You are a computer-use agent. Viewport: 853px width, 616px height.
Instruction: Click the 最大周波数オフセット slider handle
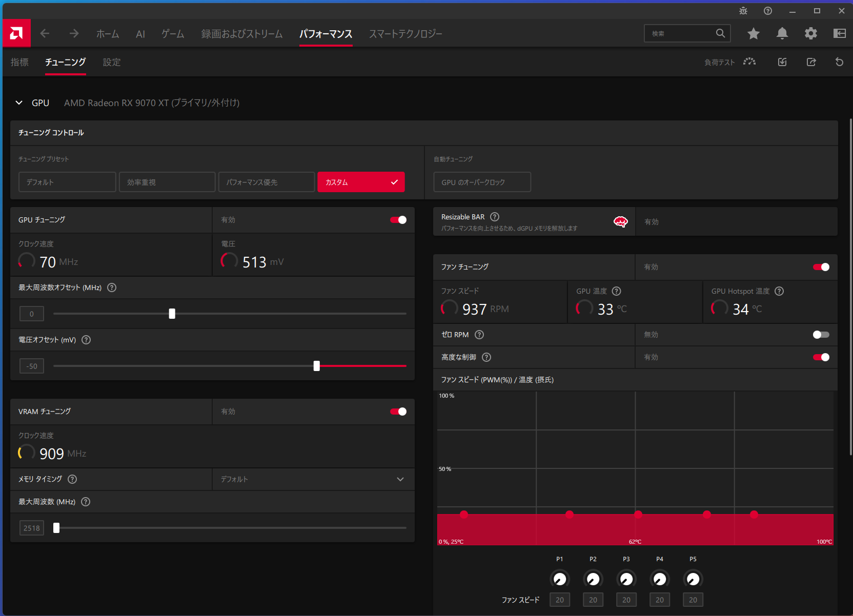(x=172, y=314)
